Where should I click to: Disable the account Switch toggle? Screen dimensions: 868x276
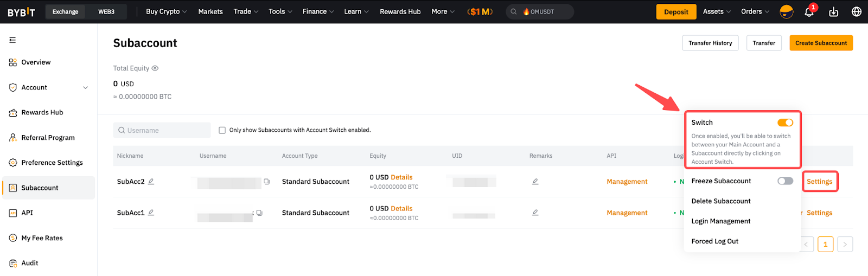click(x=784, y=123)
